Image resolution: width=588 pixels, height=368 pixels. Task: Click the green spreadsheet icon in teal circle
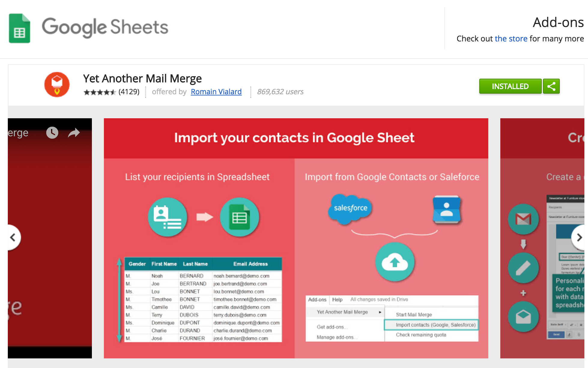tap(240, 217)
